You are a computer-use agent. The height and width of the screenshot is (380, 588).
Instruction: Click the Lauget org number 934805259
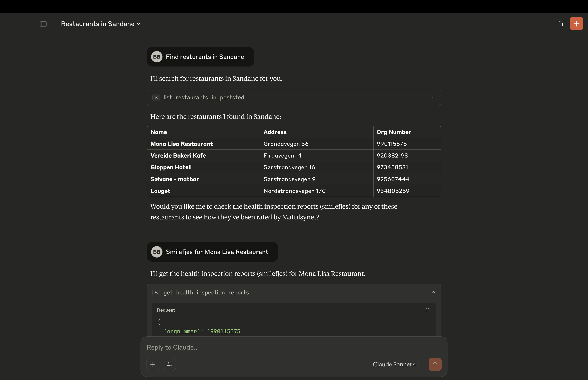(x=393, y=191)
